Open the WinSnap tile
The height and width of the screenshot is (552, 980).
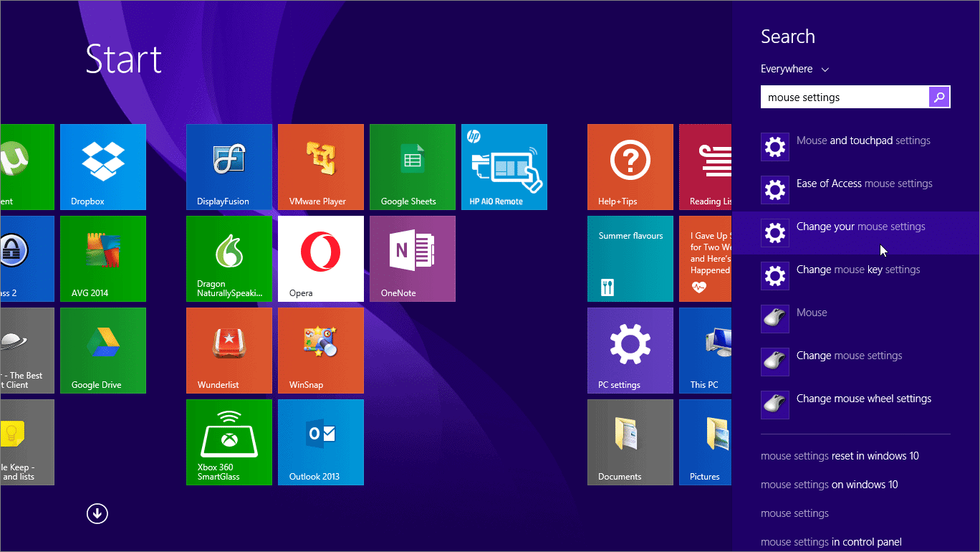coord(321,351)
